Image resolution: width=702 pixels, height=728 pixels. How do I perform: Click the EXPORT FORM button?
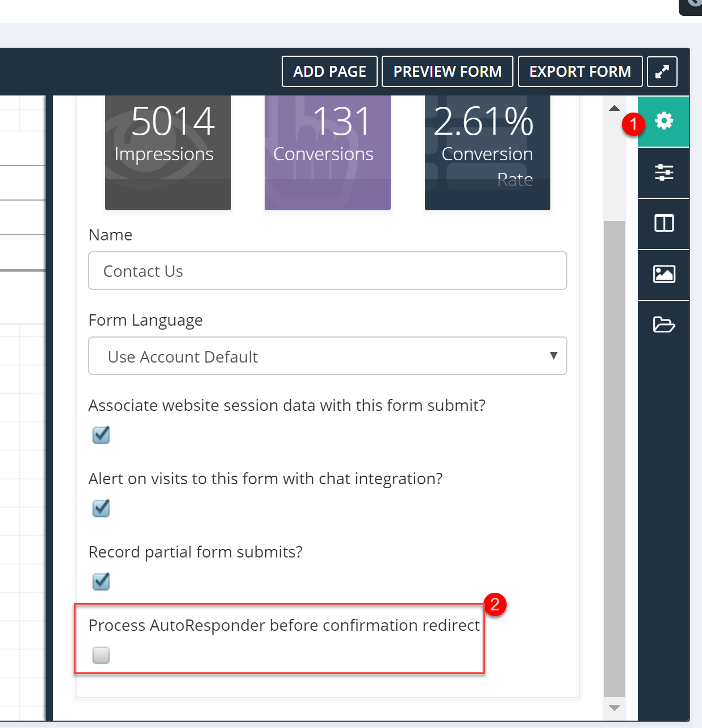(580, 72)
